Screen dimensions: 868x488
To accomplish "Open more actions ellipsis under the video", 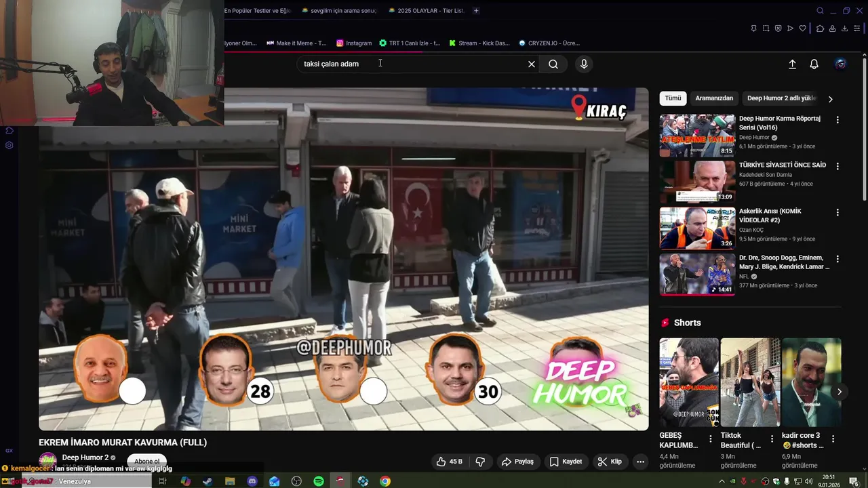I will coord(640,462).
